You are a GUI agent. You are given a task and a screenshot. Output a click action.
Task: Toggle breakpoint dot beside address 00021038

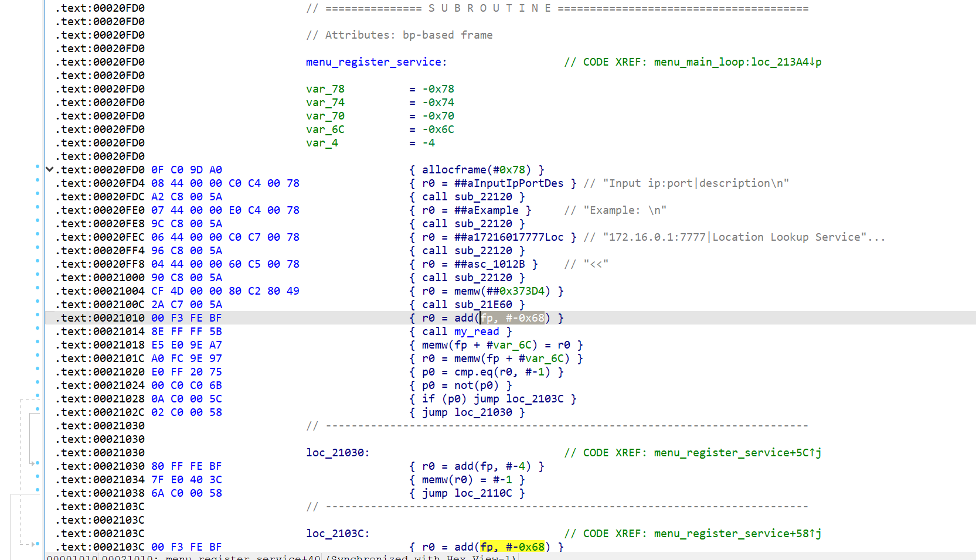point(38,490)
